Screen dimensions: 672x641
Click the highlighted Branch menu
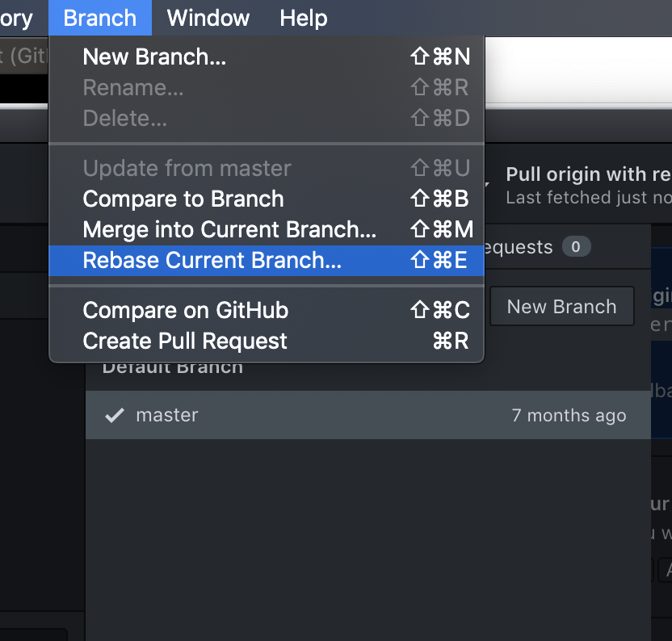click(x=99, y=18)
